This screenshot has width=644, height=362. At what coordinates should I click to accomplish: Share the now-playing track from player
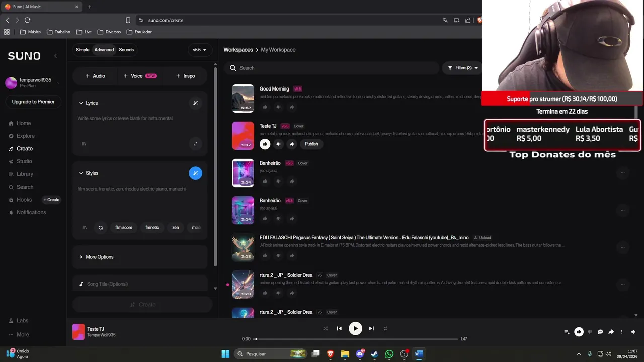(611, 332)
